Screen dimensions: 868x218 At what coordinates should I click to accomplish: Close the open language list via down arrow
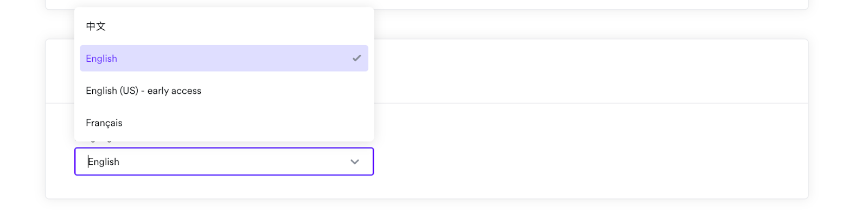pyautogui.click(x=355, y=162)
